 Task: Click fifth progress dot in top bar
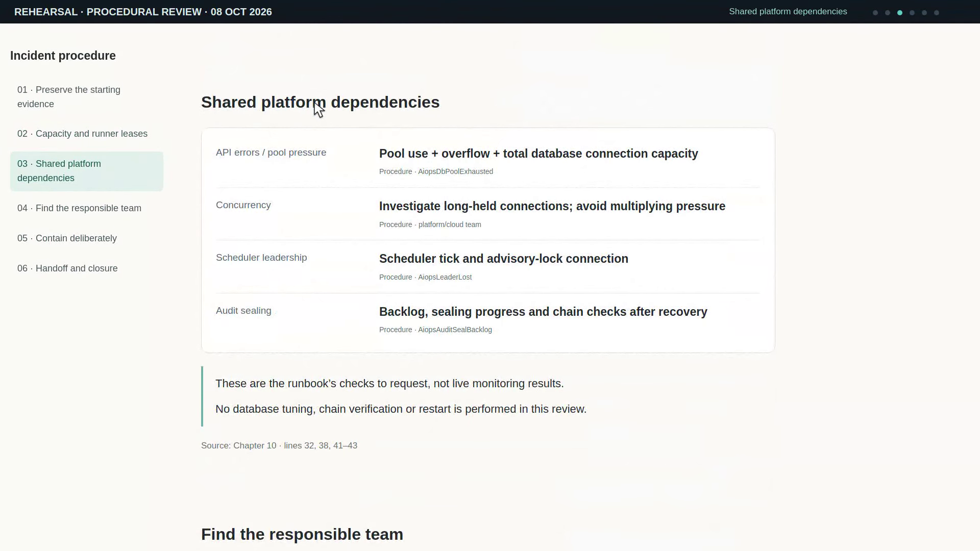[924, 13]
